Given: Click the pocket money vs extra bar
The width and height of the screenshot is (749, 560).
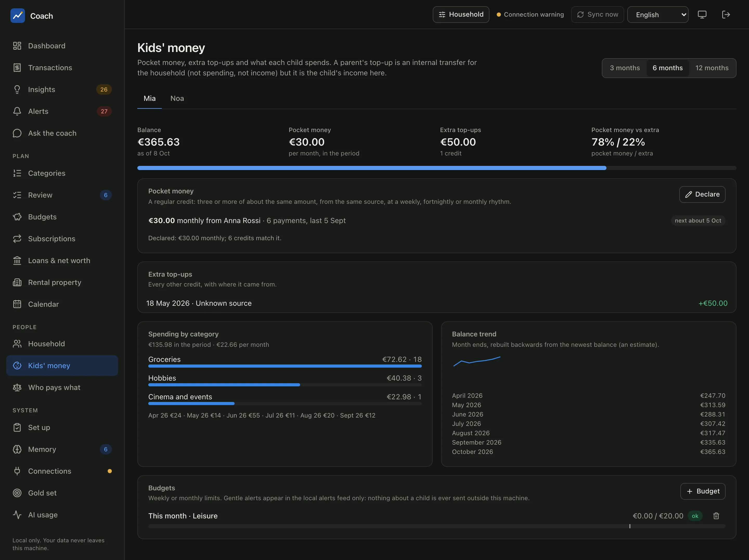Looking at the screenshot, I should coord(436,168).
